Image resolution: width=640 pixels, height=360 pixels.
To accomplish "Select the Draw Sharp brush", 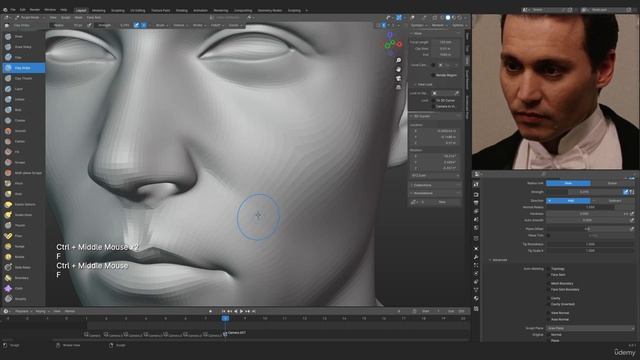I will (23, 47).
